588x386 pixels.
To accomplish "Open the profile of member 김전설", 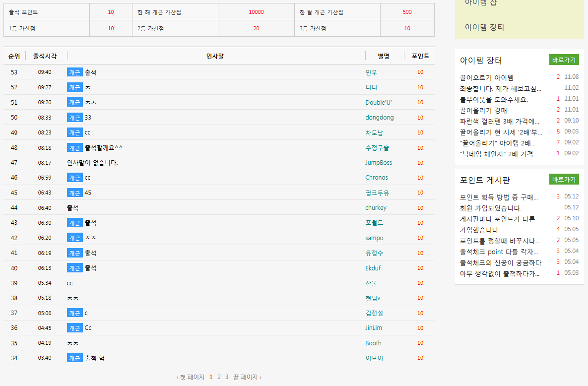I will [x=374, y=313].
